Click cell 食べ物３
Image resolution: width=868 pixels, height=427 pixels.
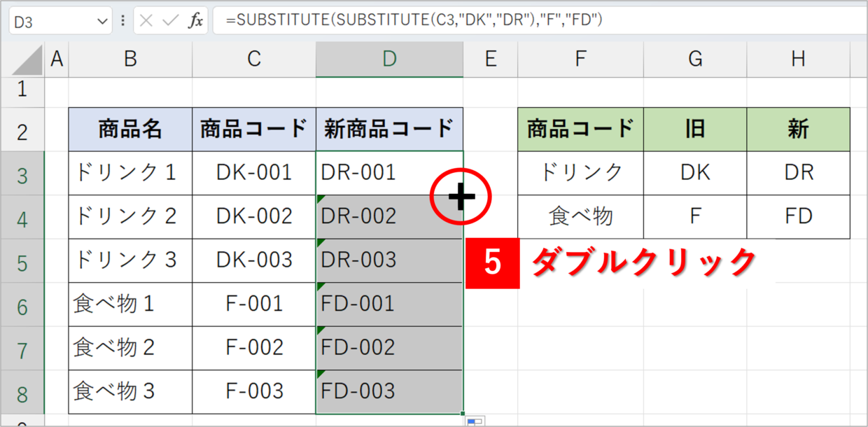(130, 392)
